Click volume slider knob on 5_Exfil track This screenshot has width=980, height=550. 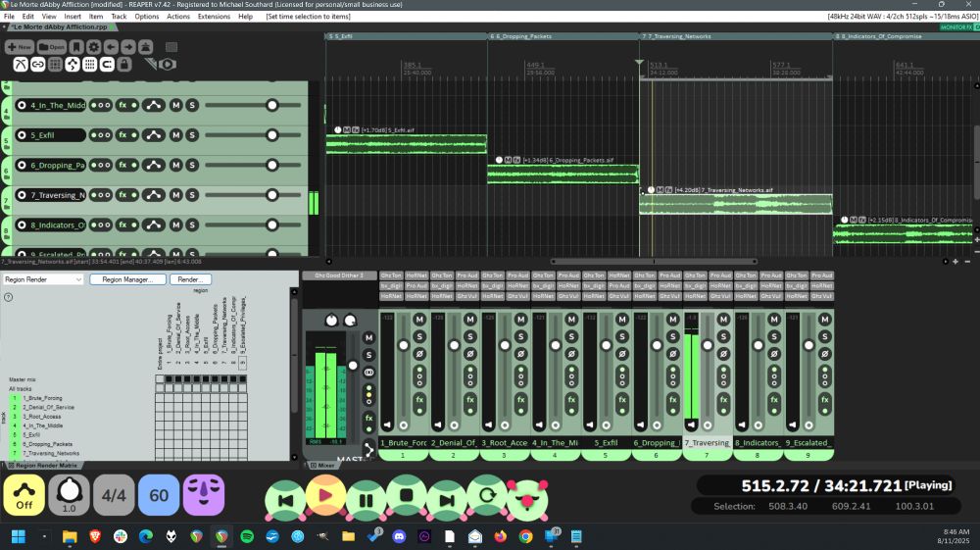point(271,135)
